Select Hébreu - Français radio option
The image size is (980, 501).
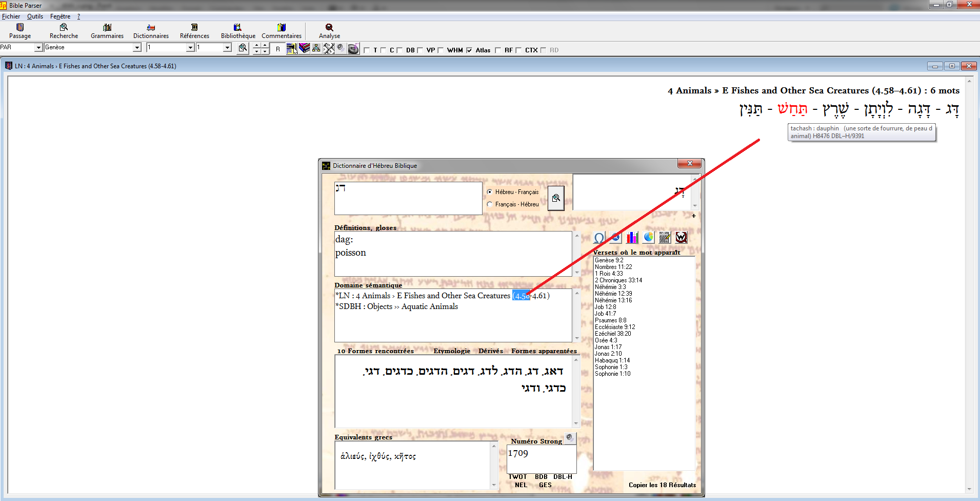tap(490, 192)
